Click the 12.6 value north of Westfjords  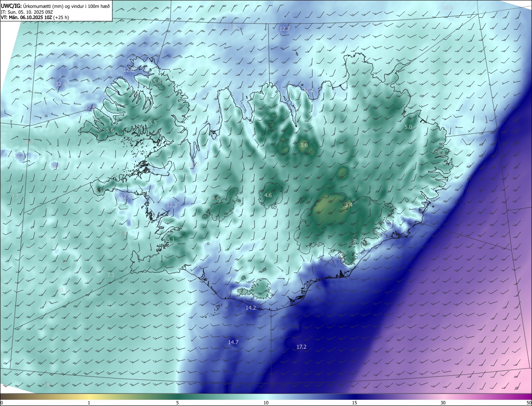point(129,70)
